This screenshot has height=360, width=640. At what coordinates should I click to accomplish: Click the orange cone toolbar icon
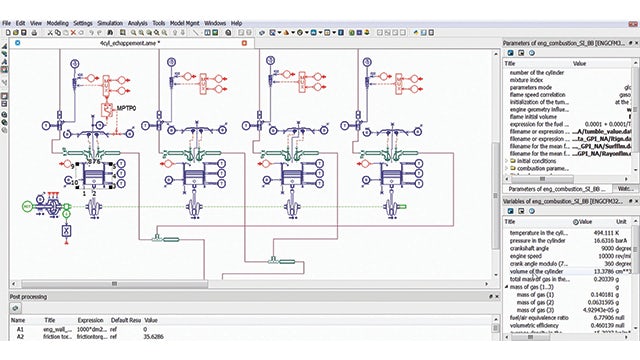tap(287, 33)
